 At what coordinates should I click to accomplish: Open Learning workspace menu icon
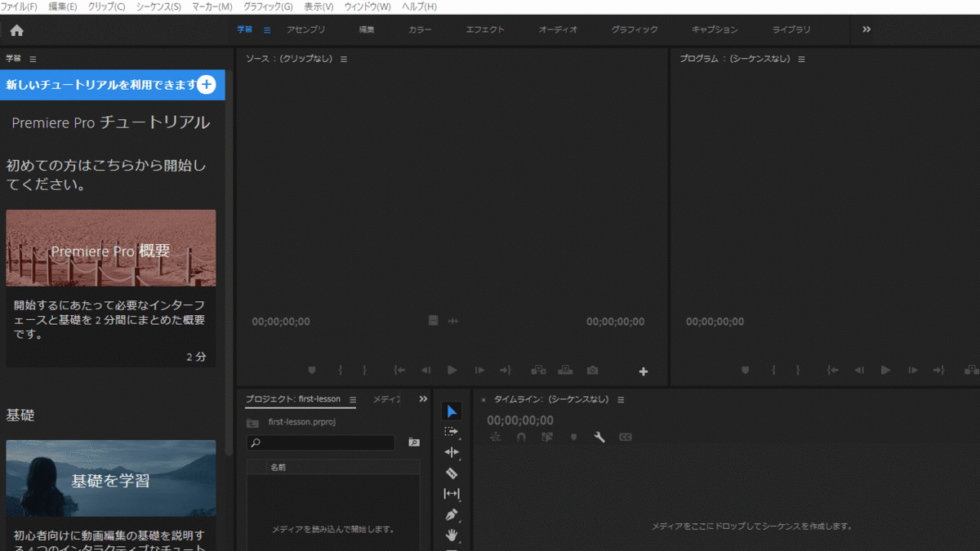pos(267,30)
